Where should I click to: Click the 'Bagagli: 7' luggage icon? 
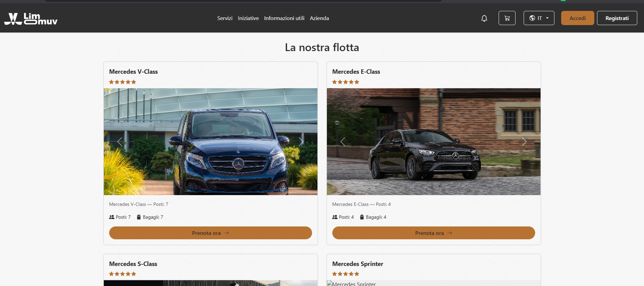click(x=139, y=217)
